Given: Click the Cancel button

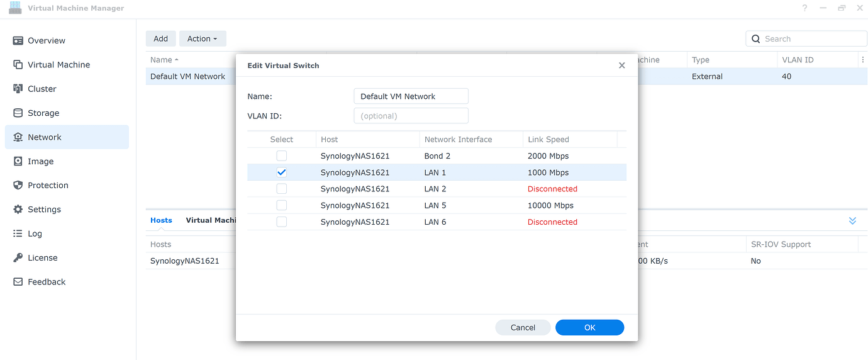Looking at the screenshot, I should click(523, 327).
